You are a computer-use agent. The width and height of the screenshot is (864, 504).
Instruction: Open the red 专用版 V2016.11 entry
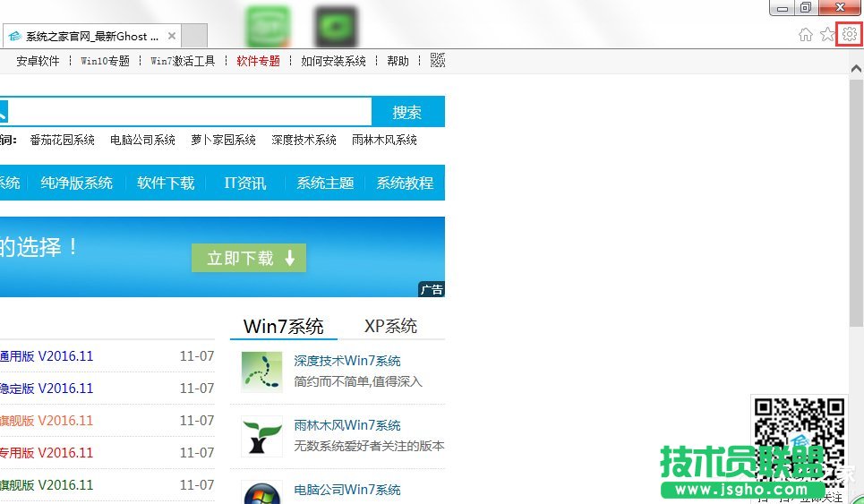coord(47,453)
